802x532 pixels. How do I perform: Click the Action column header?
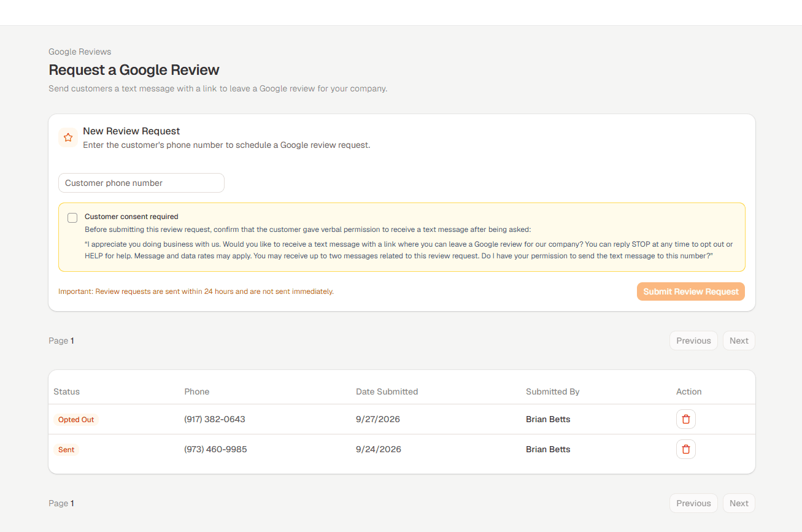pos(688,391)
